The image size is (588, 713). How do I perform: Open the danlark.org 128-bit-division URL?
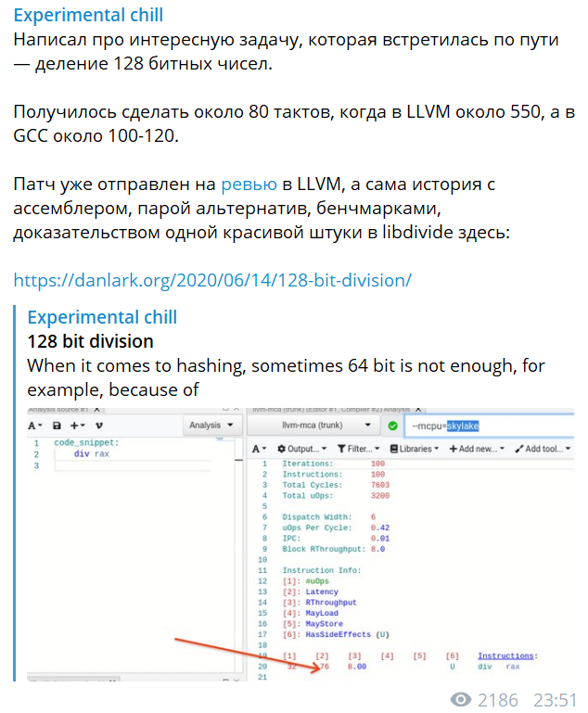[x=212, y=280]
